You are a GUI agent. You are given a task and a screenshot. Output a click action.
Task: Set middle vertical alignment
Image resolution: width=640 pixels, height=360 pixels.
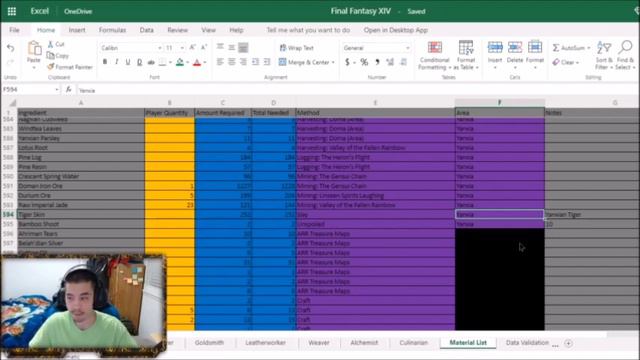coord(231,47)
